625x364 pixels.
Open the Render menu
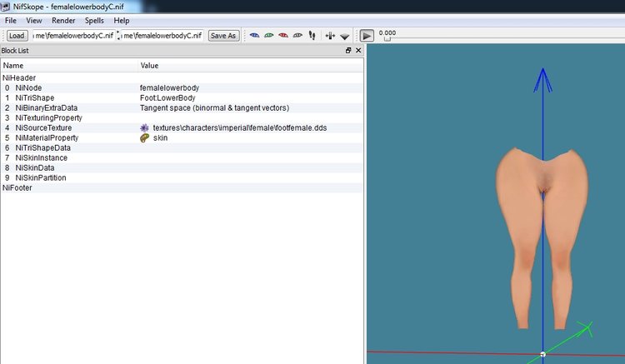[x=63, y=20]
